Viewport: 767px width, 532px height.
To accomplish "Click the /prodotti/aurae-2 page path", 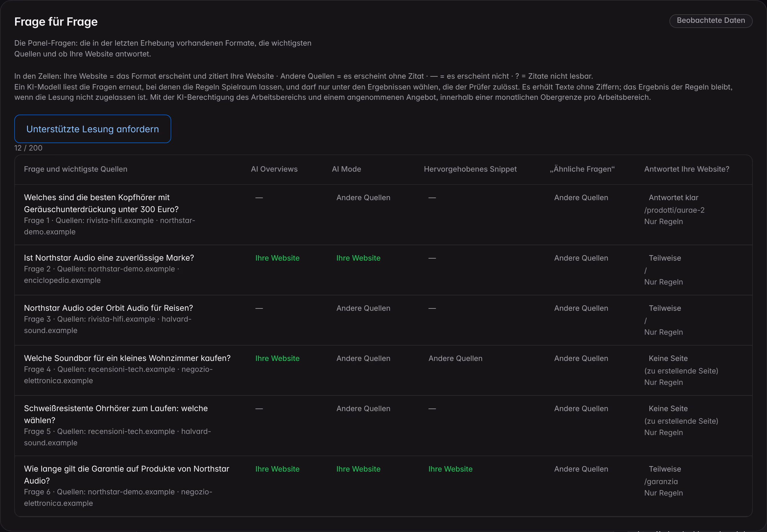I will coord(674,210).
